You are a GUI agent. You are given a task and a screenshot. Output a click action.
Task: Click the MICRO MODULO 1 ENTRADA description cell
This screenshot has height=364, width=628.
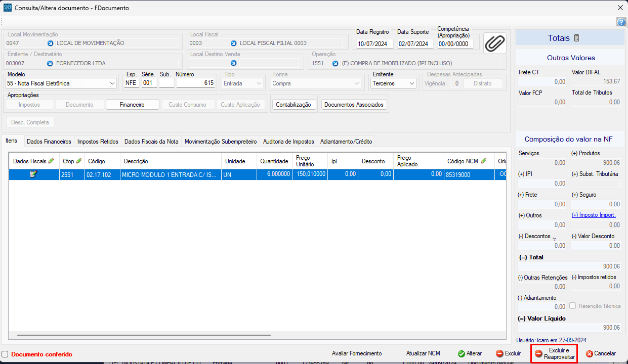click(171, 174)
